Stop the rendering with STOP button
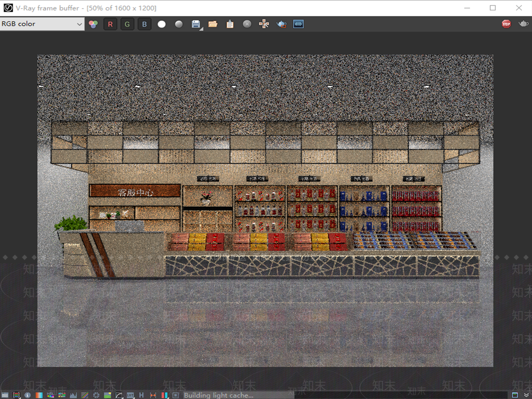 click(x=506, y=24)
